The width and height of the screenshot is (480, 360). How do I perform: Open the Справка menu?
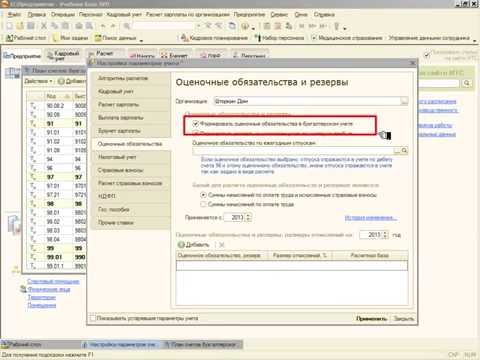[324, 15]
